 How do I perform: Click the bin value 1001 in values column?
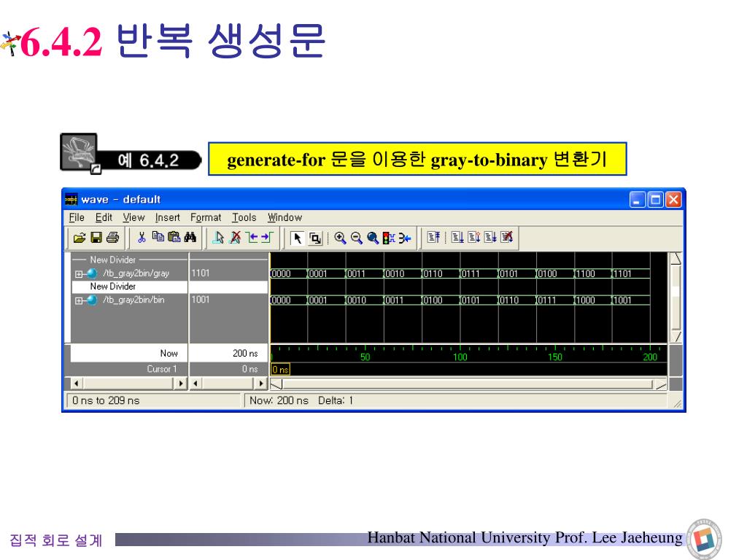tap(201, 300)
